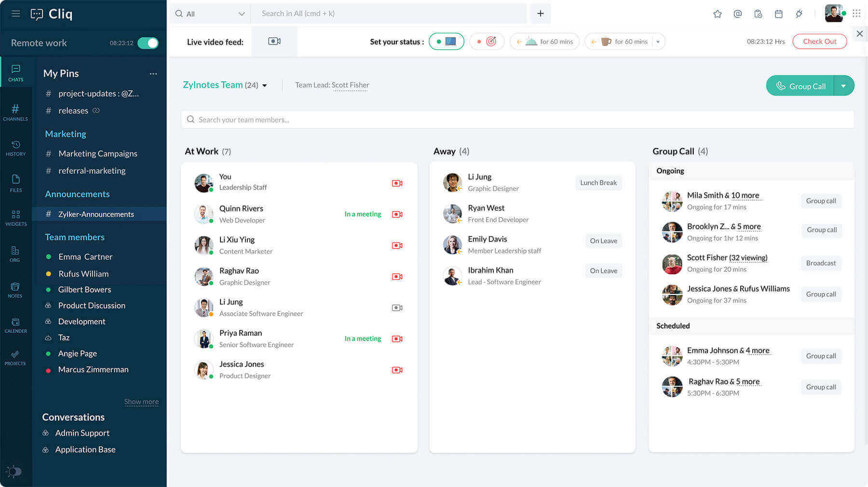Select the laptop available status

[x=447, y=42]
